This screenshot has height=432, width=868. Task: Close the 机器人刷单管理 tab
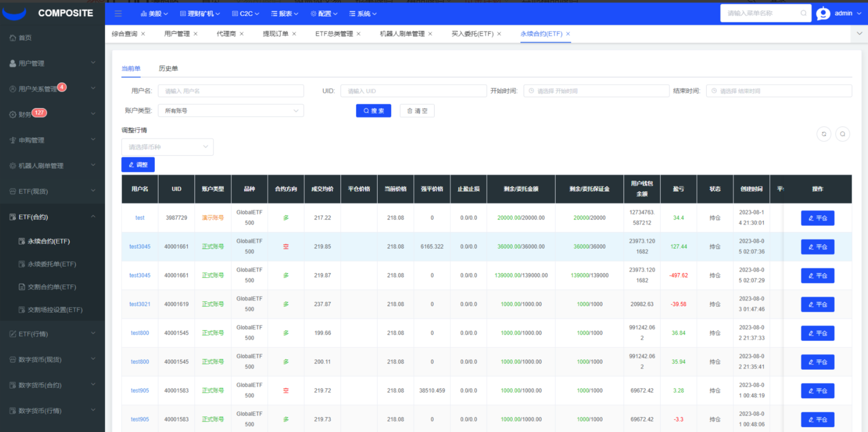click(x=430, y=34)
